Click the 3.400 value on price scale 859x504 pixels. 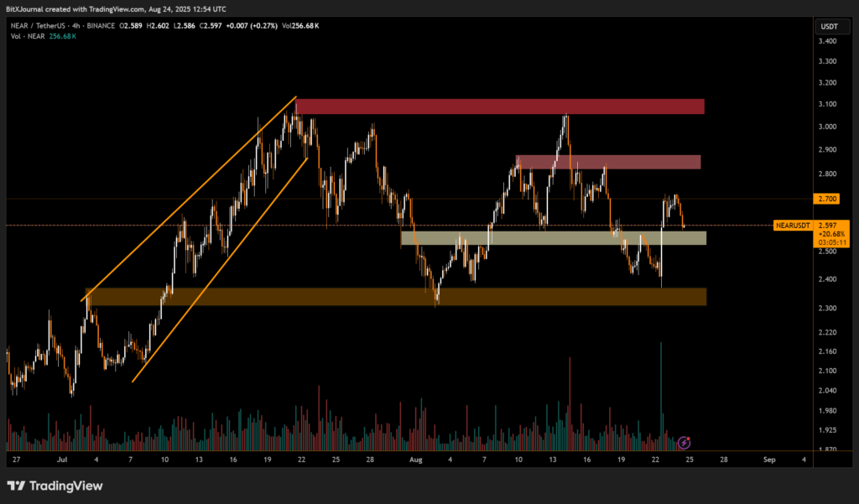[827, 40]
